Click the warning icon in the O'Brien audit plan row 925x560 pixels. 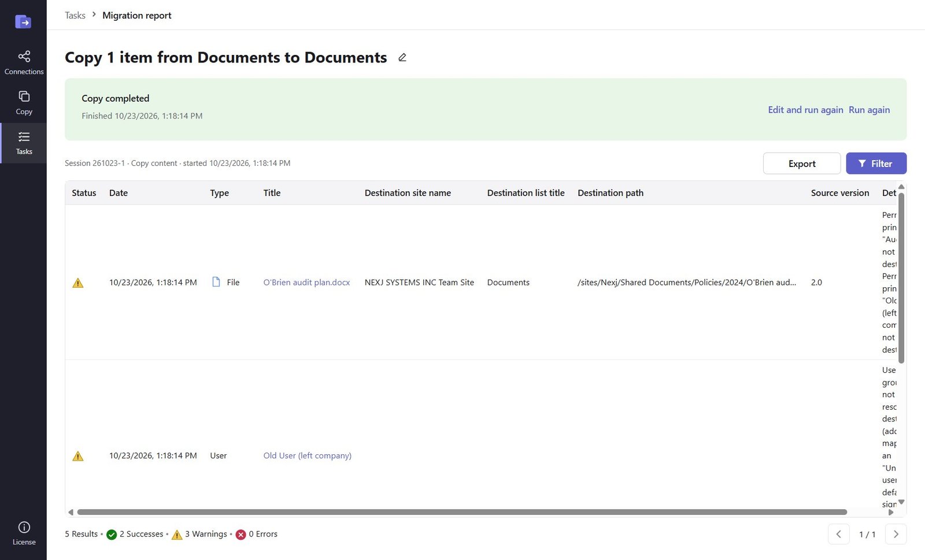click(x=78, y=283)
